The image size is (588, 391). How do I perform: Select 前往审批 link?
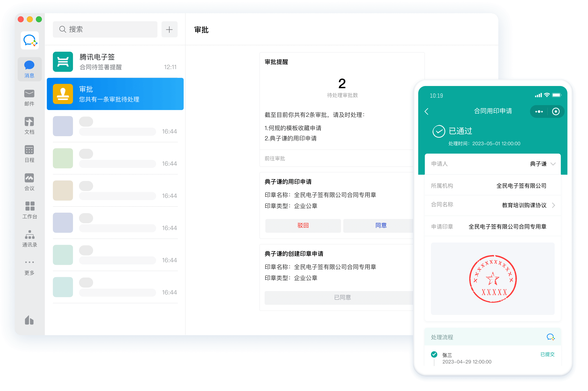pos(276,159)
